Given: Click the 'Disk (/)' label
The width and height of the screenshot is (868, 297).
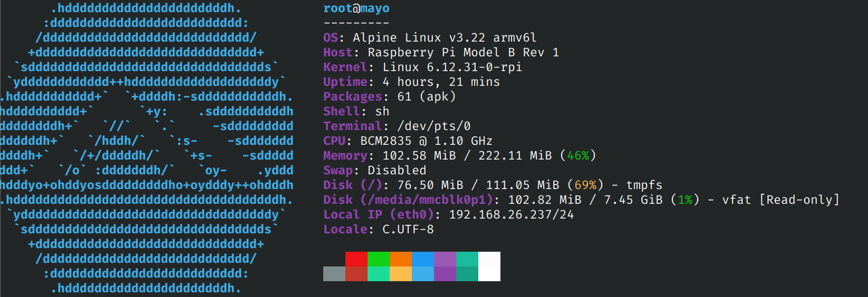Looking at the screenshot, I should pyautogui.click(x=353, y=185).
